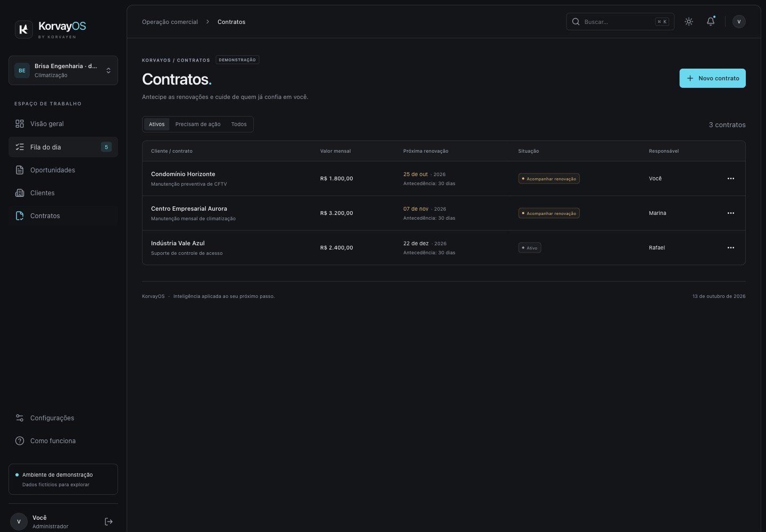The height and width of the screenshot is (532, 766).
Task: Click the Como funciona help icon
Action: click(20, 440)
